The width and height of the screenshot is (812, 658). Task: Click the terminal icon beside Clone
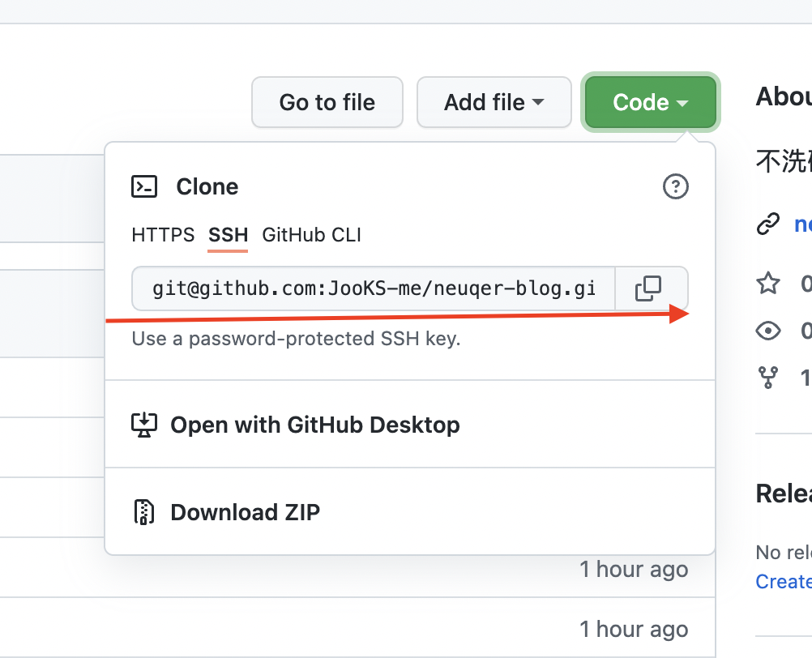(x=144, y=187)
